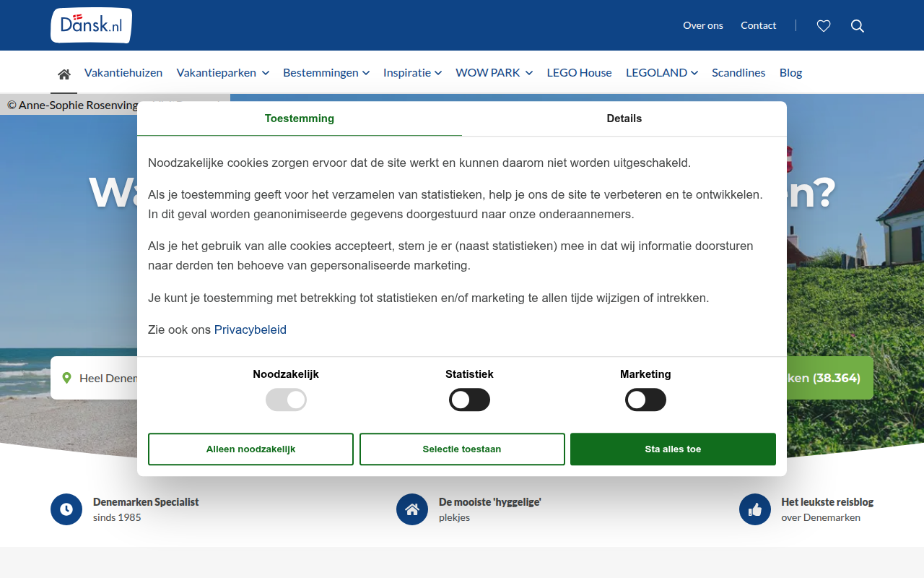Screen dimensions: 924x578
Task: Open the LEGOLAND dropdown
Action: pos(662,72)
